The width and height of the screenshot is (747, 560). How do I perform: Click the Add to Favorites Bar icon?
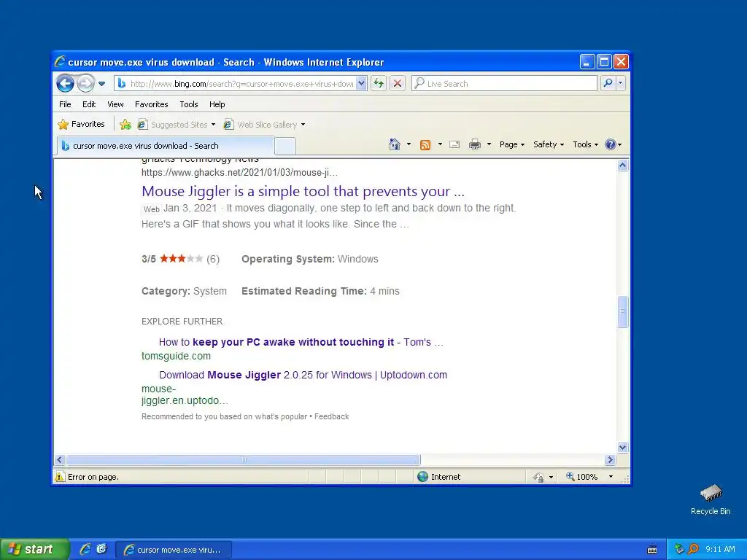coord(125,124)
